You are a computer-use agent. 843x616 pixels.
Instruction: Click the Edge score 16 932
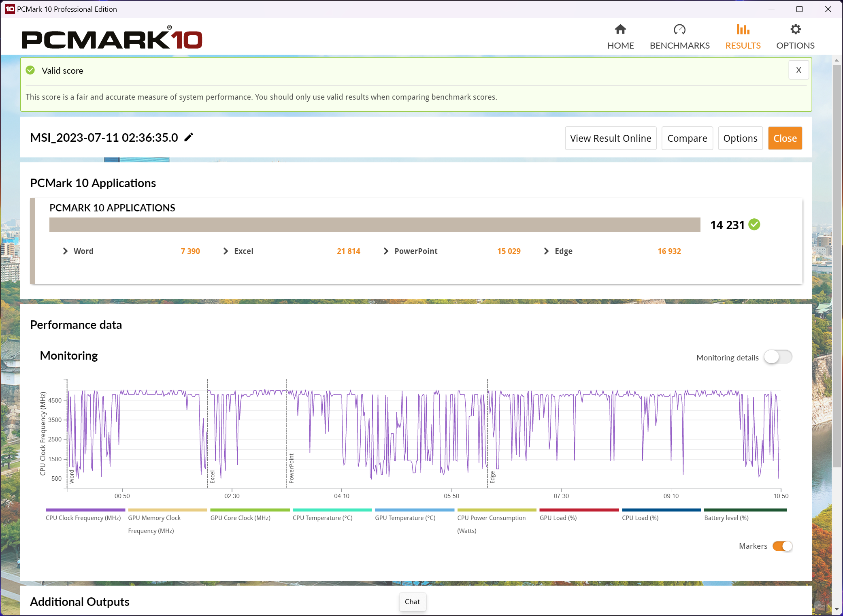tap(669, 251)
